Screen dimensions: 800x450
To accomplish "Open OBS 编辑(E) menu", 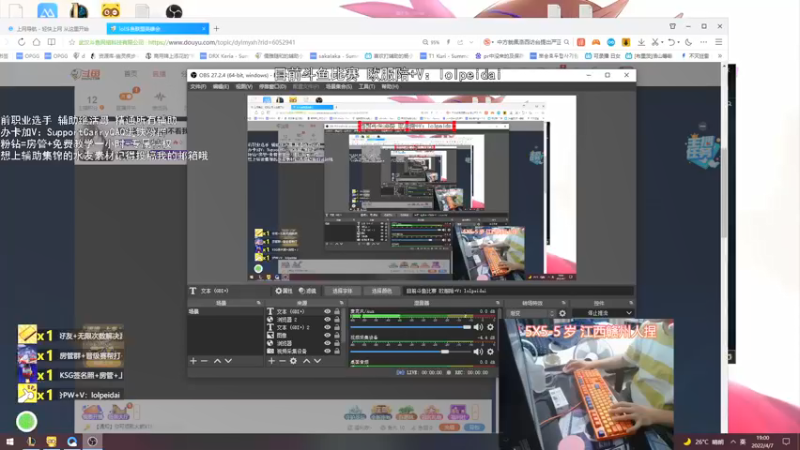I will point(220,87).
